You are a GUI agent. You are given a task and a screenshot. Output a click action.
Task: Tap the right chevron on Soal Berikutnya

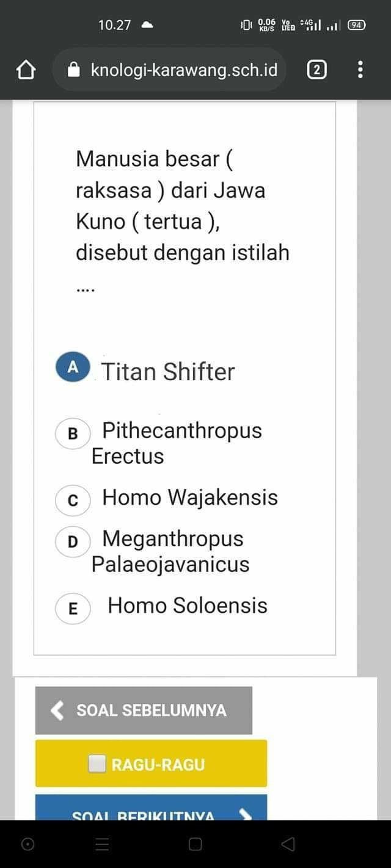click(246, 813)
